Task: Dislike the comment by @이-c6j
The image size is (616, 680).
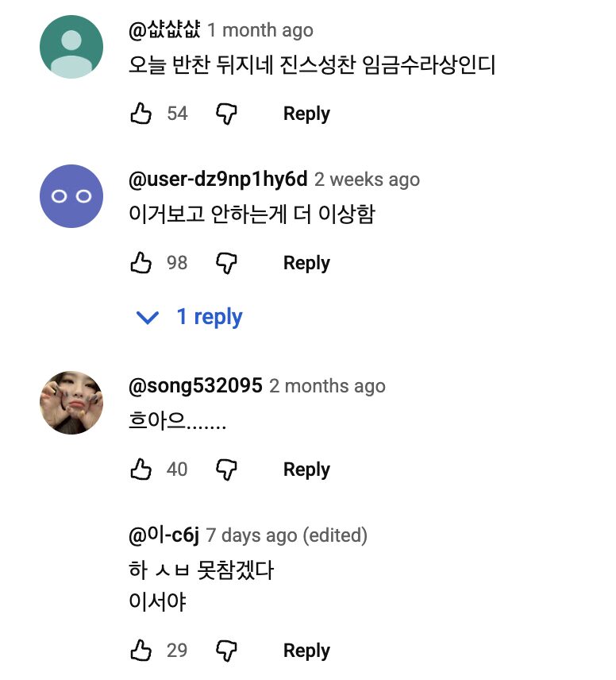Action: pyautogui.click(x=229, y=650)
